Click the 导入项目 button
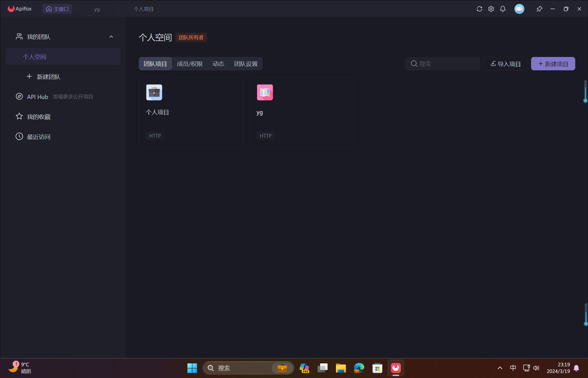This screenshot has width=588, height=378. tap(505, 64)
